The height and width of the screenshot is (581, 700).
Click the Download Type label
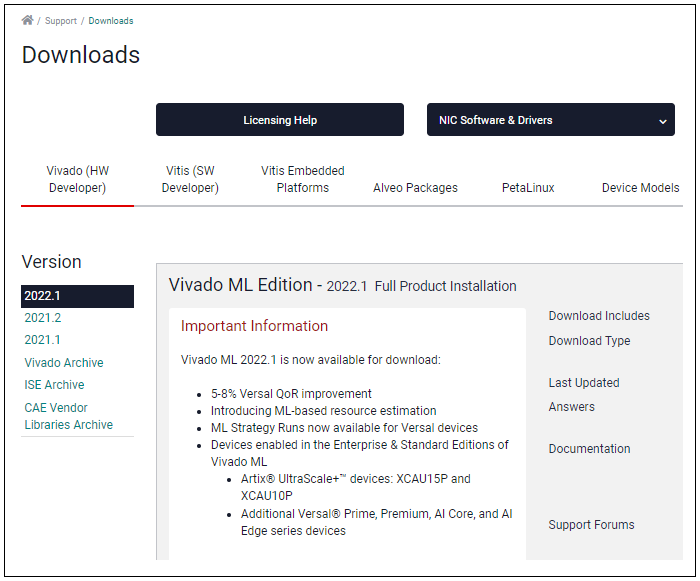[x=589, y=341]
